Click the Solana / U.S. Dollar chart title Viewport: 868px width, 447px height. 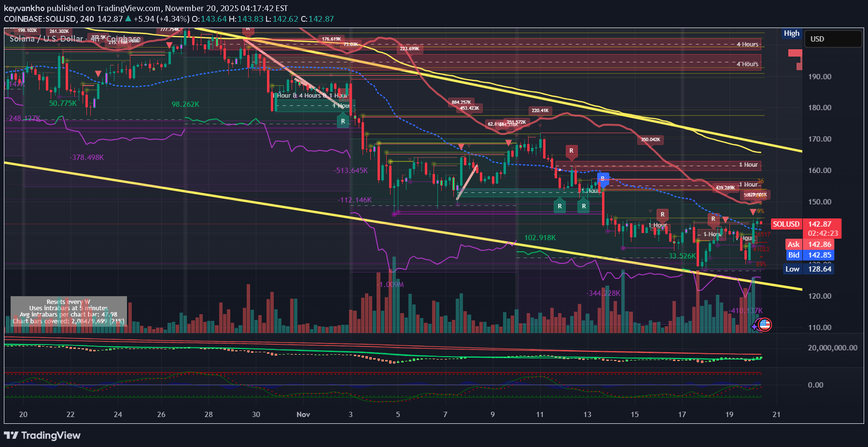46,39
